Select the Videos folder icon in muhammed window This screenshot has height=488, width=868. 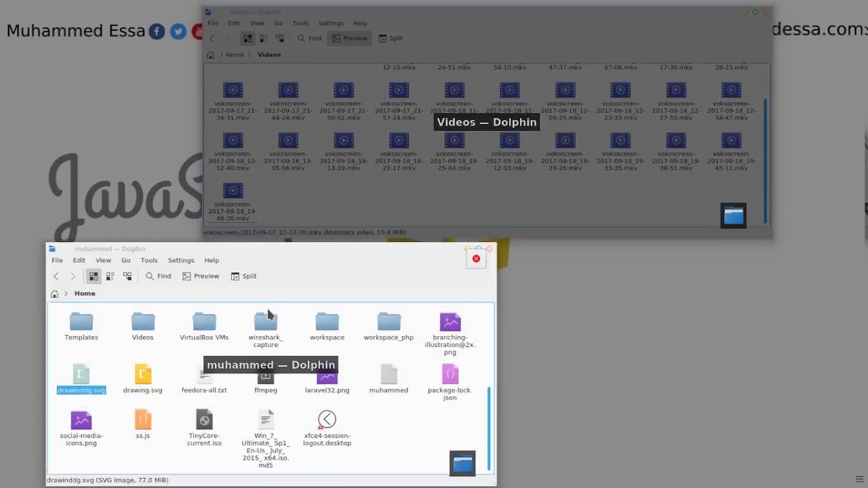point(142,323)
